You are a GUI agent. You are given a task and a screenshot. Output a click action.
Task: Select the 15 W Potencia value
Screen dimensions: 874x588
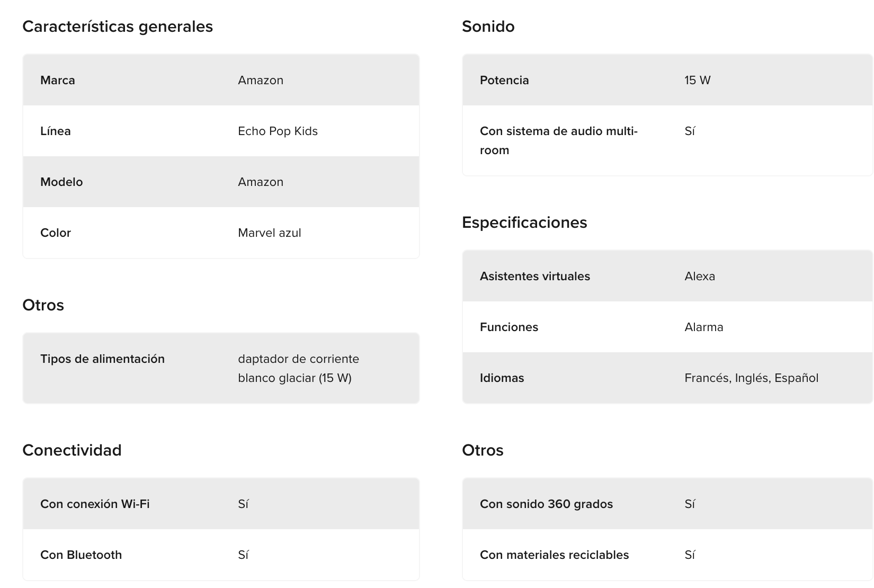[697, 80]
